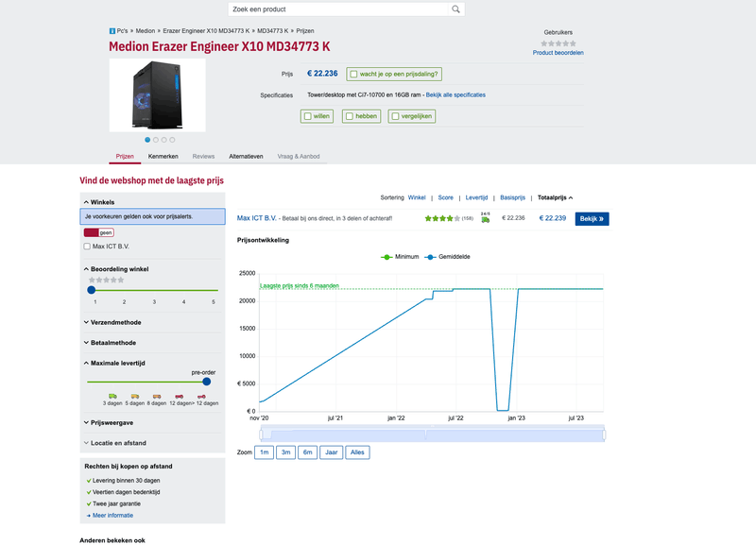756x545 pixels.
Task: Open the 'Bekijk alle specificaties' link
Action: point(455,95)
